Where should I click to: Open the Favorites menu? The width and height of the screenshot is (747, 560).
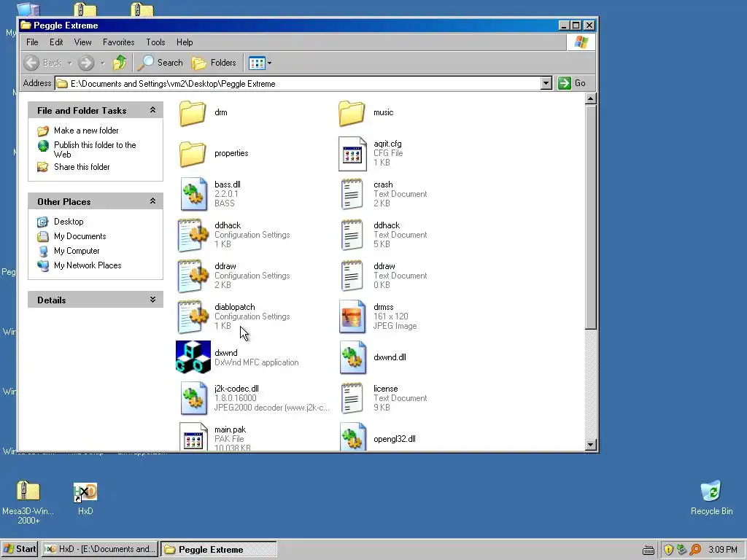(119, 42)
